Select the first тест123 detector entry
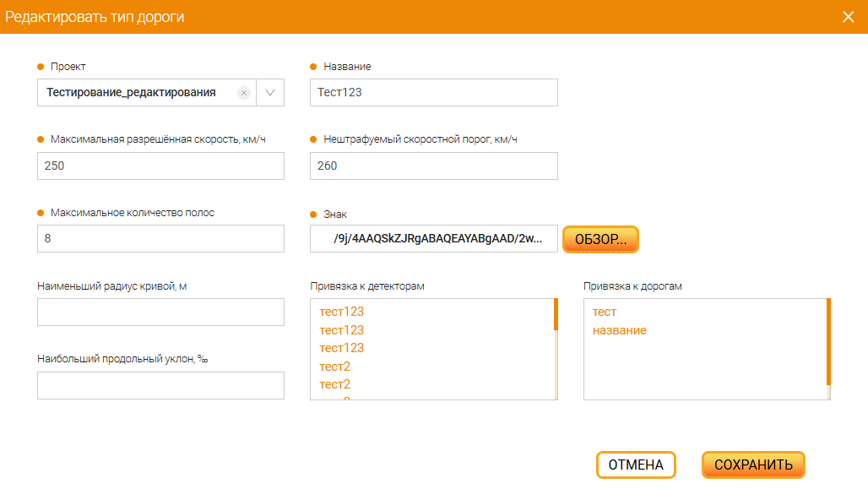The image size is (868, 500). 342,312
